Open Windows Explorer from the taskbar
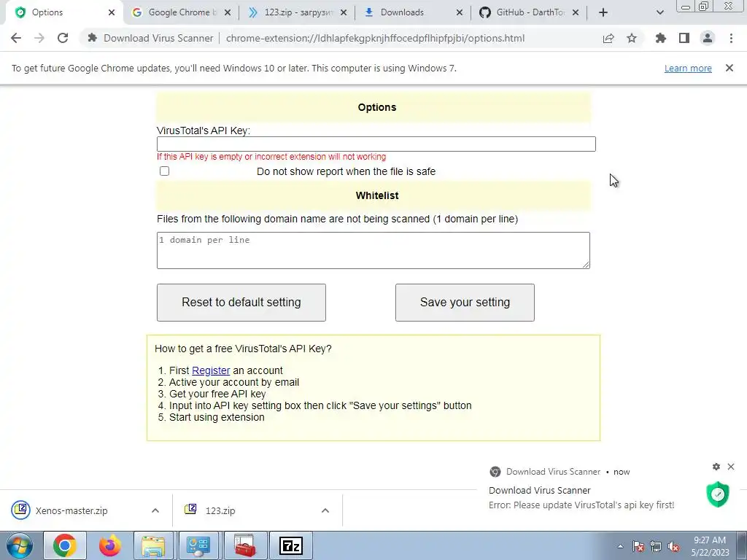The width and height of the screenshot is (747, 560). 153,545
